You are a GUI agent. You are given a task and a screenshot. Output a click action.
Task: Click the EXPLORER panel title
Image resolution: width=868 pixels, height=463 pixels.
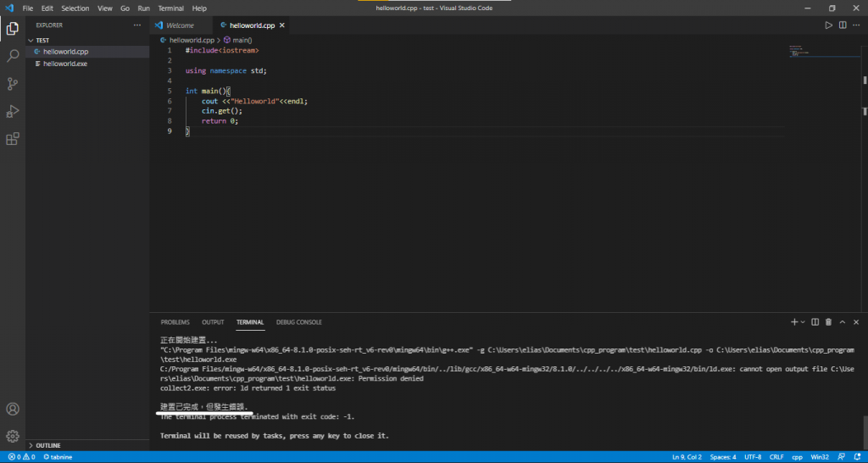click(49, 25)
